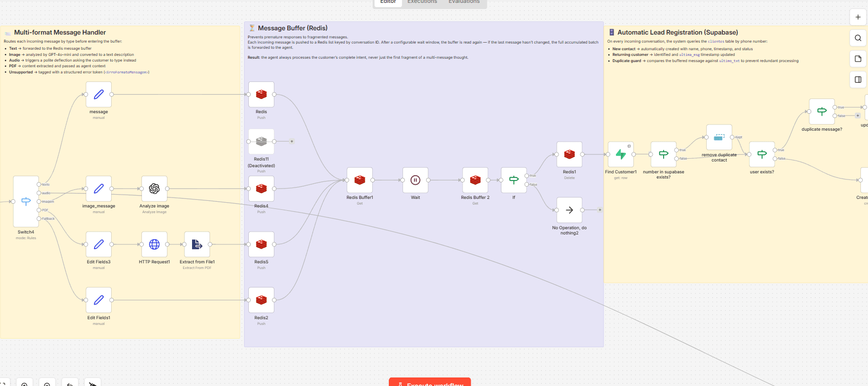Select the 'Redis5' Push node
The height and width of the screenshot is (386, 868).
coord(261,244)
